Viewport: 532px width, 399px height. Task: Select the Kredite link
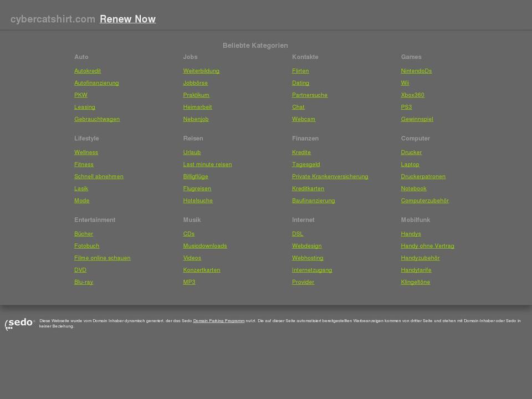pos(301,152)
